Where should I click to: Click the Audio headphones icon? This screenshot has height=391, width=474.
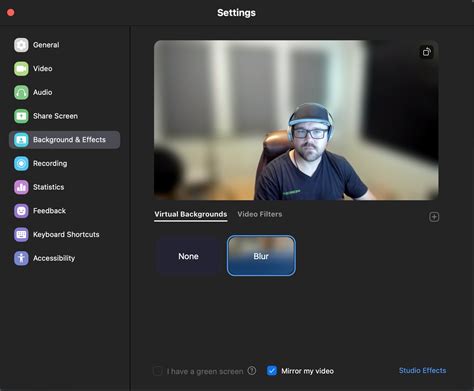click(21, 92)
